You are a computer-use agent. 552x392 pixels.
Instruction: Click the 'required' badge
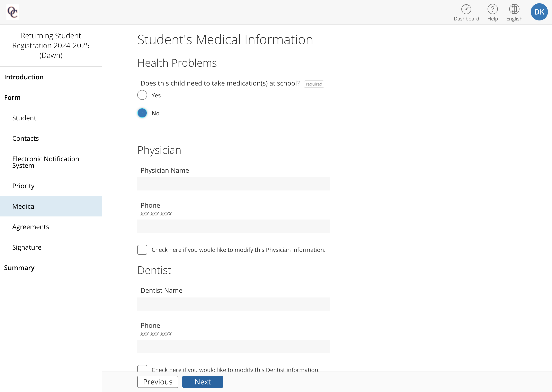pyautogui.click(x=314, y=84)
